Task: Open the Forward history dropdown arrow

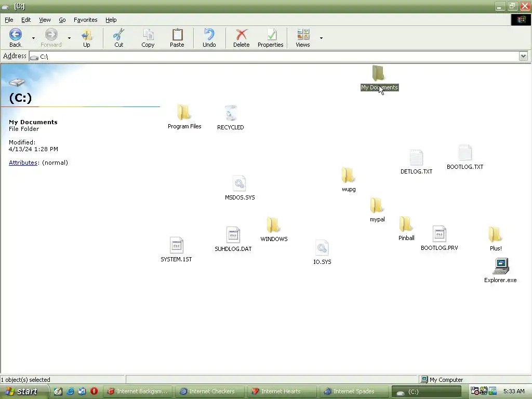Action: [69, 38]
